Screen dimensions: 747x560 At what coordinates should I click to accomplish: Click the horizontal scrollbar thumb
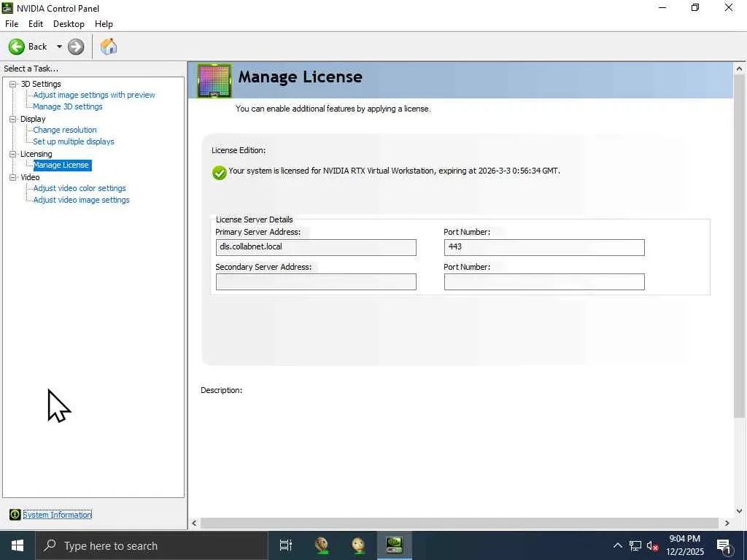click(460, 523)
